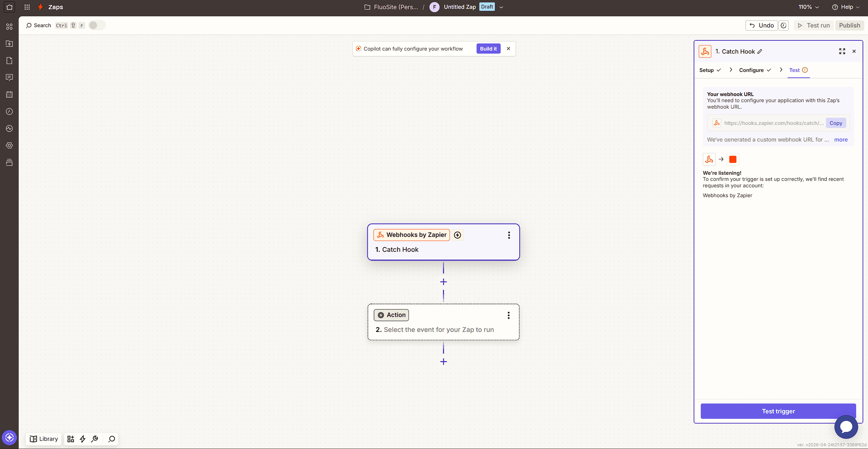Add a step between trigger and action
The image size is (868, 449).
coord(443,282)
